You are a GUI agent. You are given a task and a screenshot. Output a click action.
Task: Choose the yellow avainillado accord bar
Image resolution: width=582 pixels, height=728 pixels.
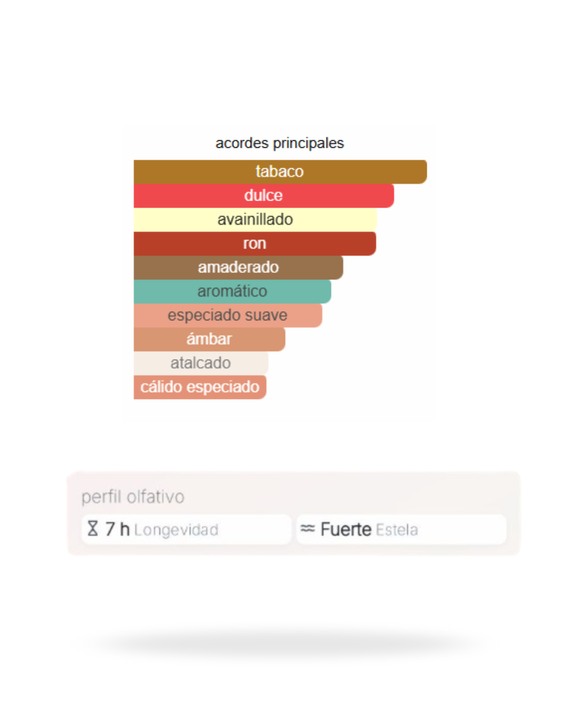click(x=255, y=219)
